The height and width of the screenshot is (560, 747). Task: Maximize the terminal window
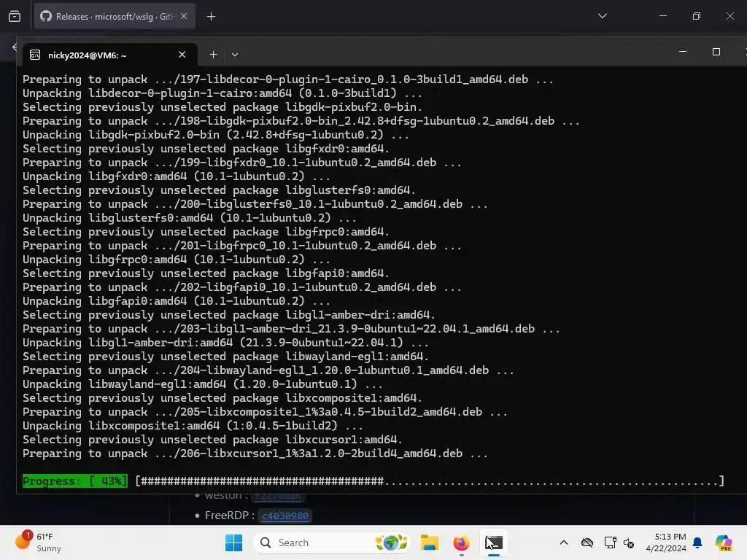coord(716,52)
